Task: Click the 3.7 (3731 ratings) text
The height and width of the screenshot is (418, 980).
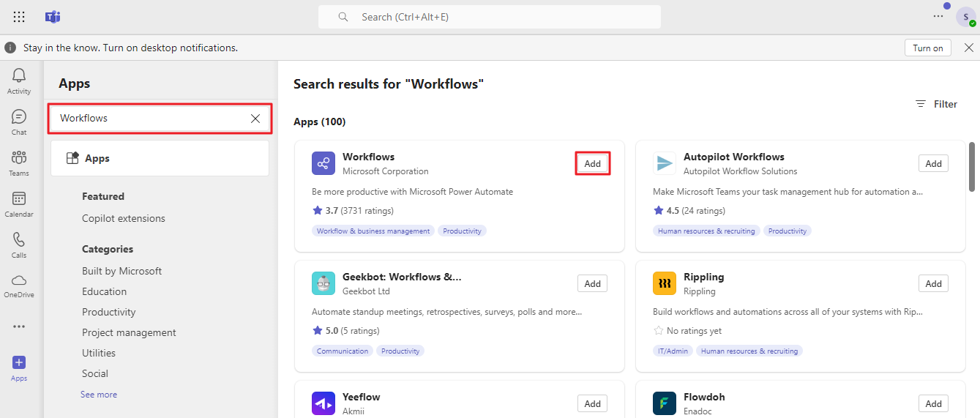Action: 359,211
